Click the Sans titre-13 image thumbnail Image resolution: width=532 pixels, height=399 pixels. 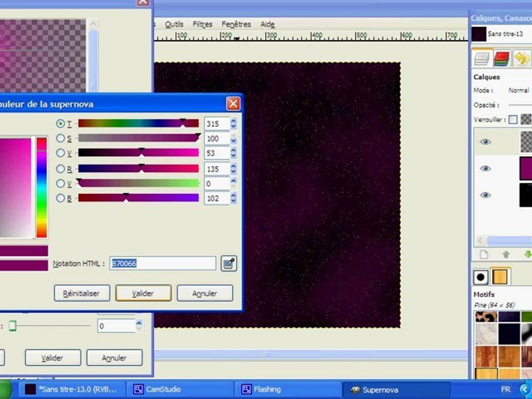(479, 34)
